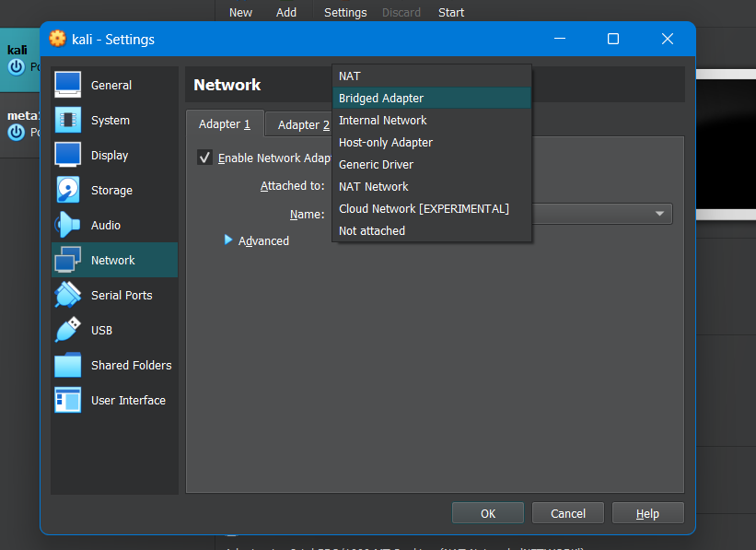
Task: Click Add in VirtualBox Manager toolbar
Action: click(285, 13)
